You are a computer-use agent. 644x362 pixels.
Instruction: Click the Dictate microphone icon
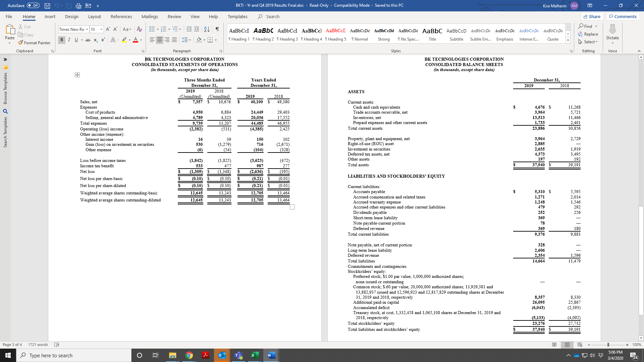click(x=612, y=29)
